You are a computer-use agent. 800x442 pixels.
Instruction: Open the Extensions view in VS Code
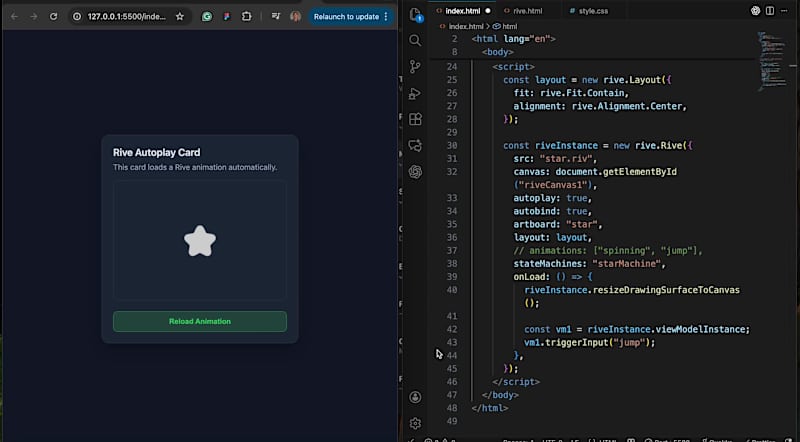tap(415, 119)
